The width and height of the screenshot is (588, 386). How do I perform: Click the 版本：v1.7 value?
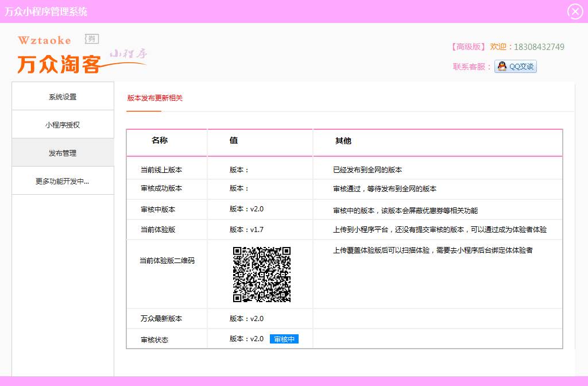tap(246, 229)
